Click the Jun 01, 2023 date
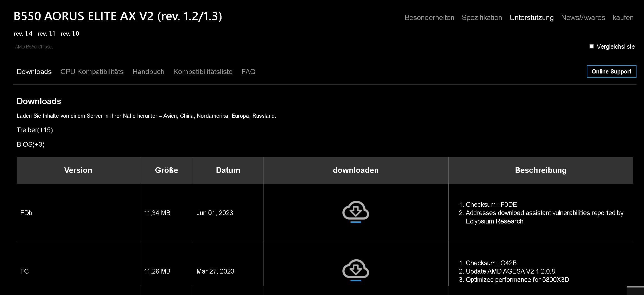The width and height of the screenshot is (644, 295). coord(215,213)
